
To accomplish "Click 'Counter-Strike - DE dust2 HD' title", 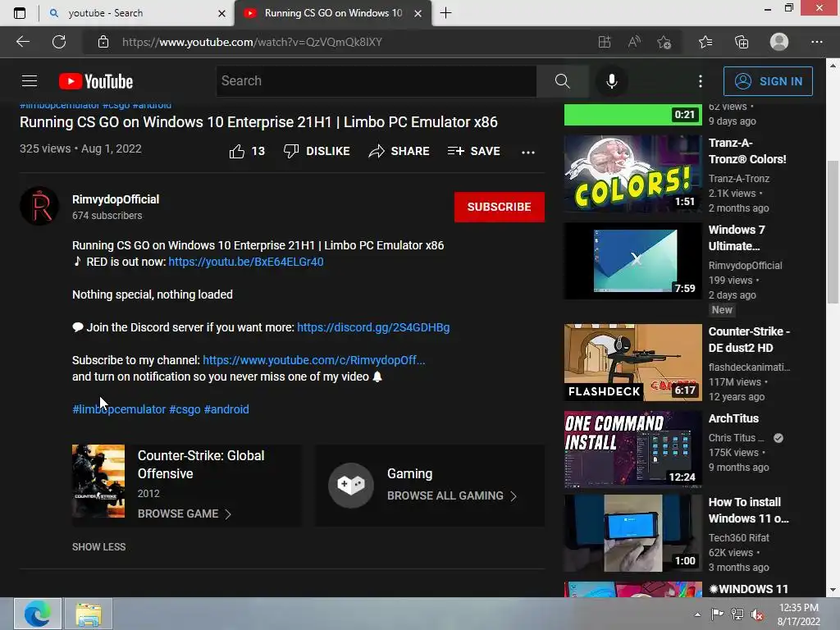I will point(749,340).
